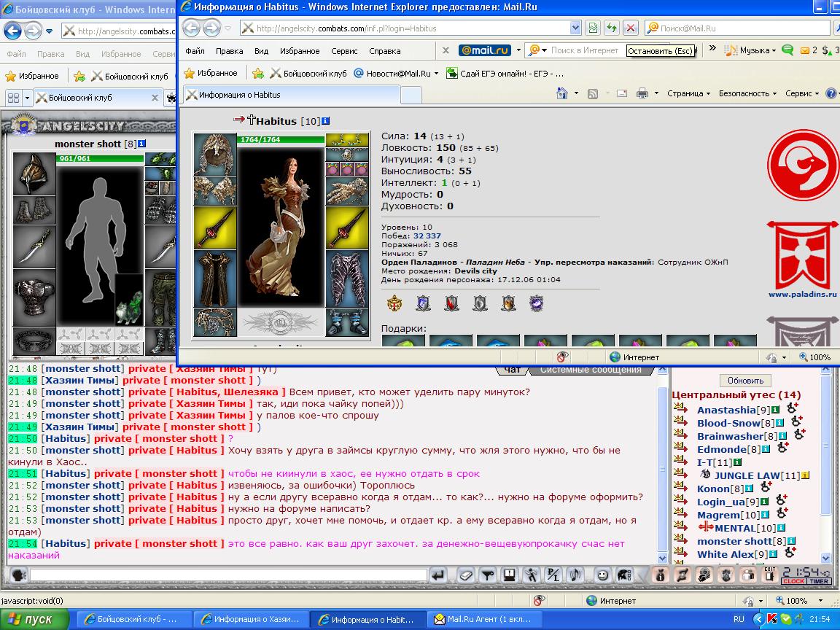
Task: Open a new blank tab in Habitus window
Action: (x=411, y=95)
